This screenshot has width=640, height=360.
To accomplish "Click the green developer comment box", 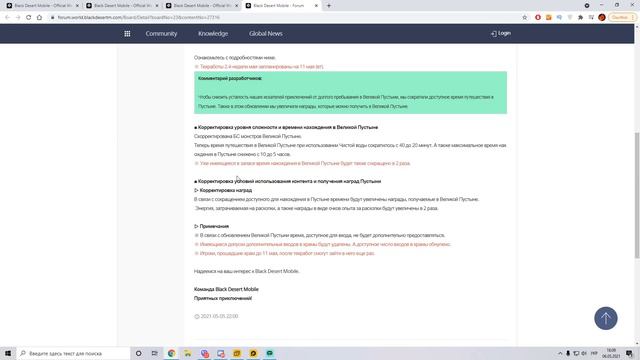I will click(350, 93).
